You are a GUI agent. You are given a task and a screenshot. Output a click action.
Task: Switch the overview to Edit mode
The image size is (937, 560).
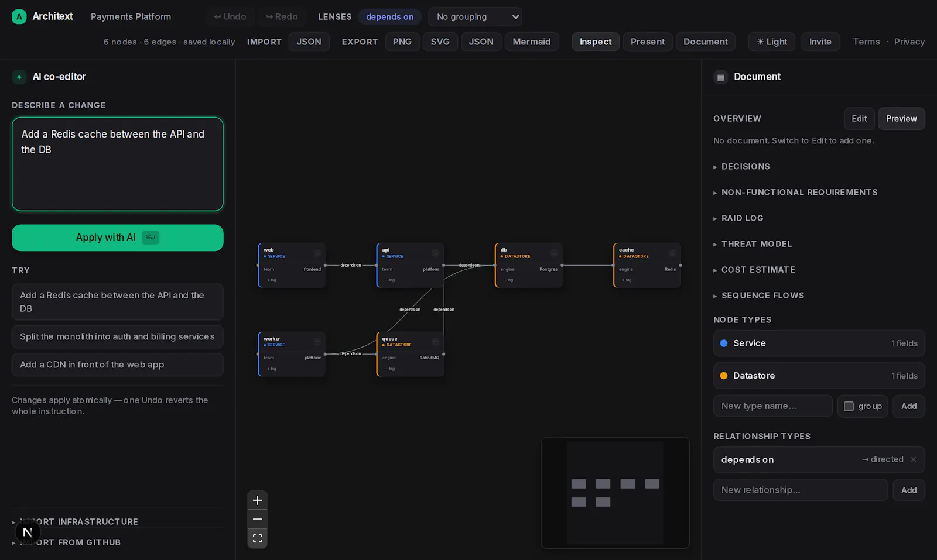pyautogui.click(x=859, y=119)
